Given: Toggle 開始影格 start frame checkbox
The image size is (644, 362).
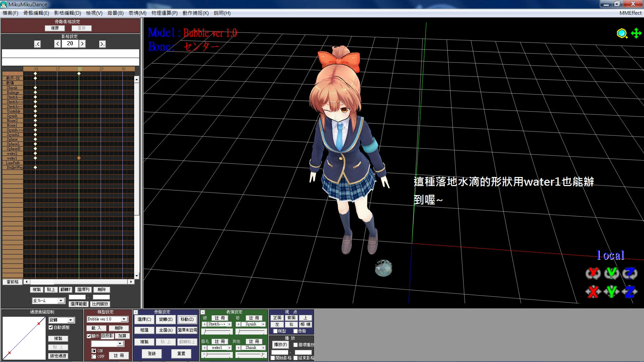Looking at the screenshot, I should (273, 358).
